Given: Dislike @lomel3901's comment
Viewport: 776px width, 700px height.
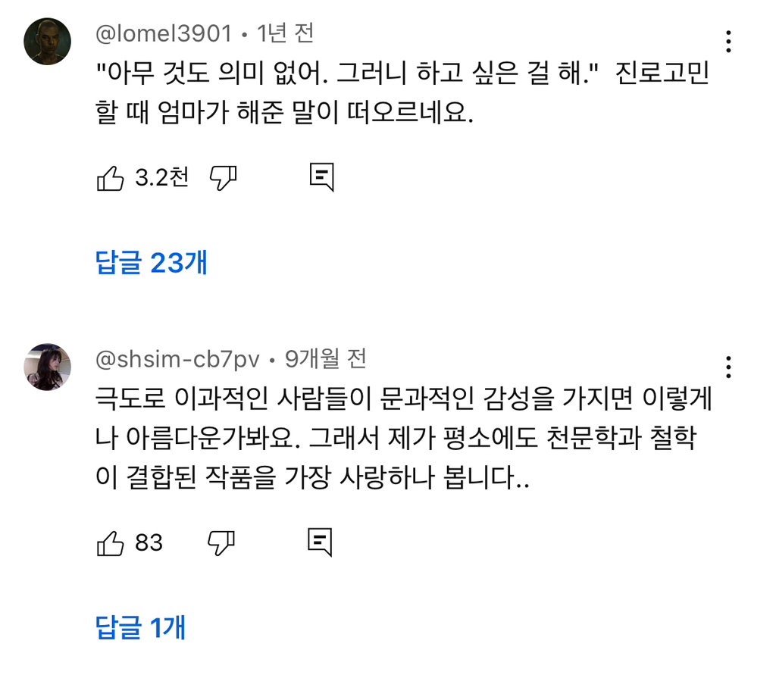Looking at the screenshot, I should click(223, 176).
